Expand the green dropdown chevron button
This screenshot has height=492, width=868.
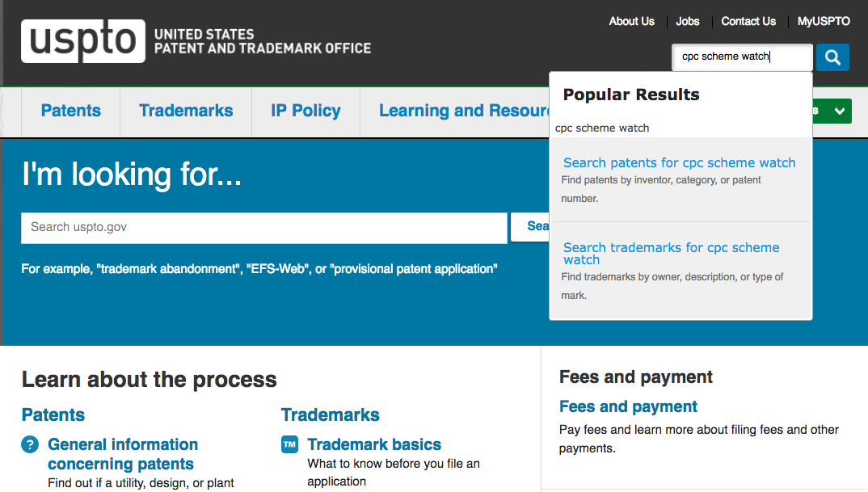point(840,111)
